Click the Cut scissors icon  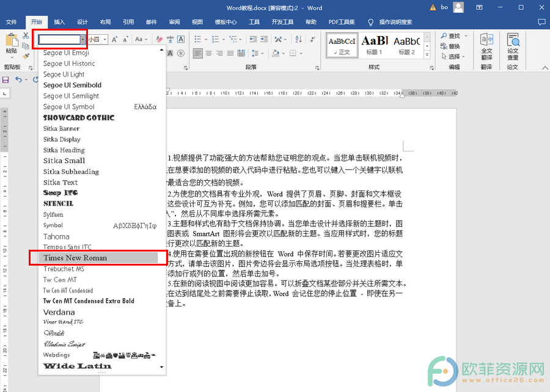click(x=26, y=35)
